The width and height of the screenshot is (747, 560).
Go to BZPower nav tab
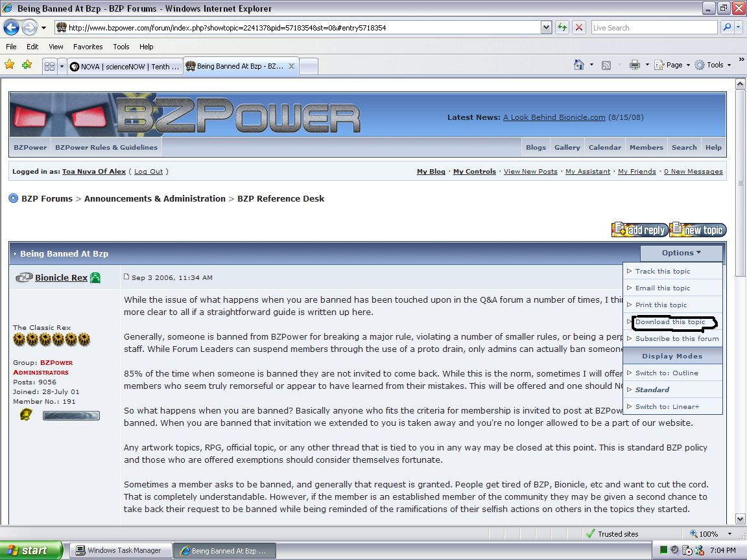coord(30,147)
